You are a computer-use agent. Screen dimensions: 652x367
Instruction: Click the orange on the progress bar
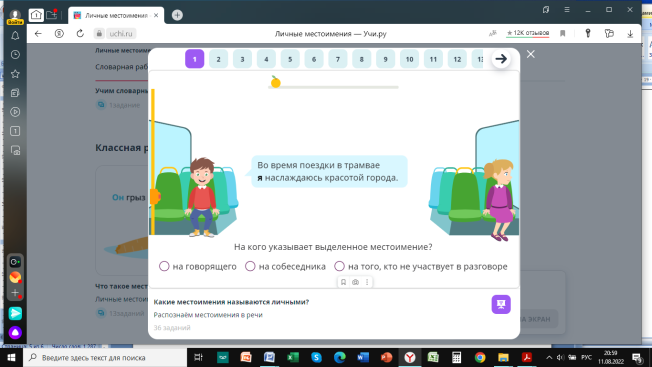point(275,82)
